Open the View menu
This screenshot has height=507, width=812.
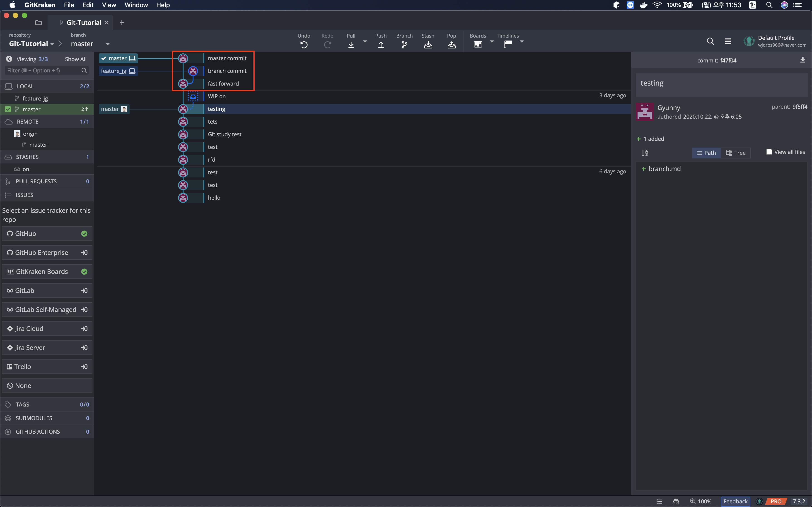(x=109, y=5)
